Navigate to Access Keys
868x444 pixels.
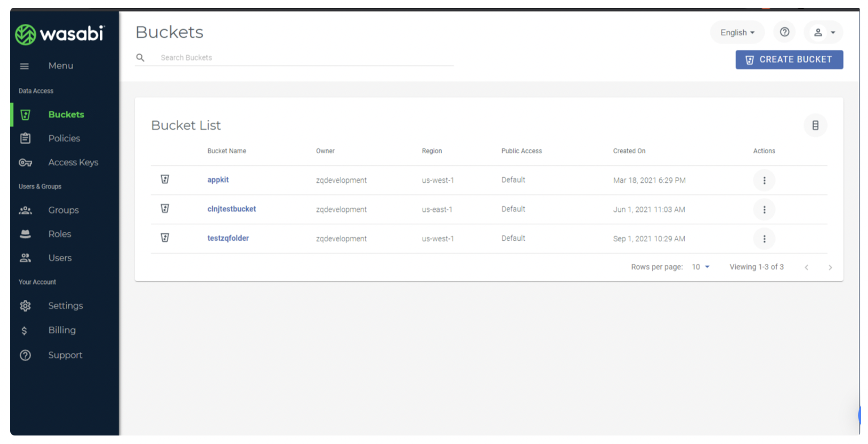coord(73,162)
